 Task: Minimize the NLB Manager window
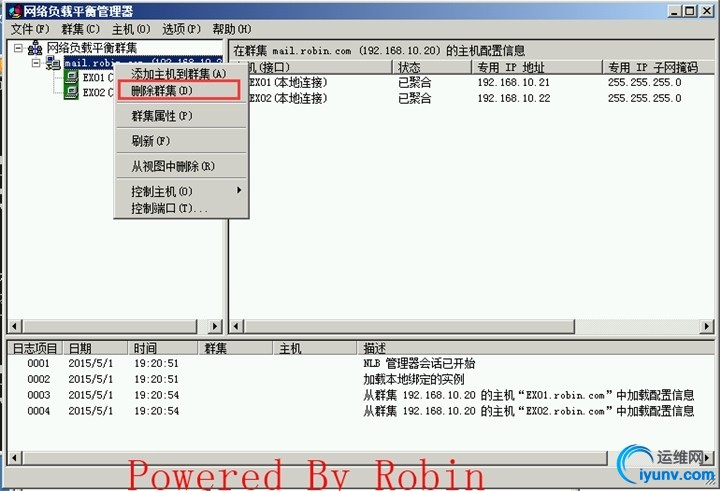(674, 11)
